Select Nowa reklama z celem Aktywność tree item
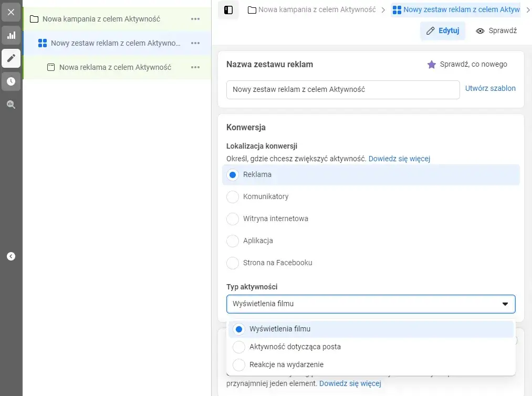The width and height of the screenshot is (532, 396). (x=117, y=67)
